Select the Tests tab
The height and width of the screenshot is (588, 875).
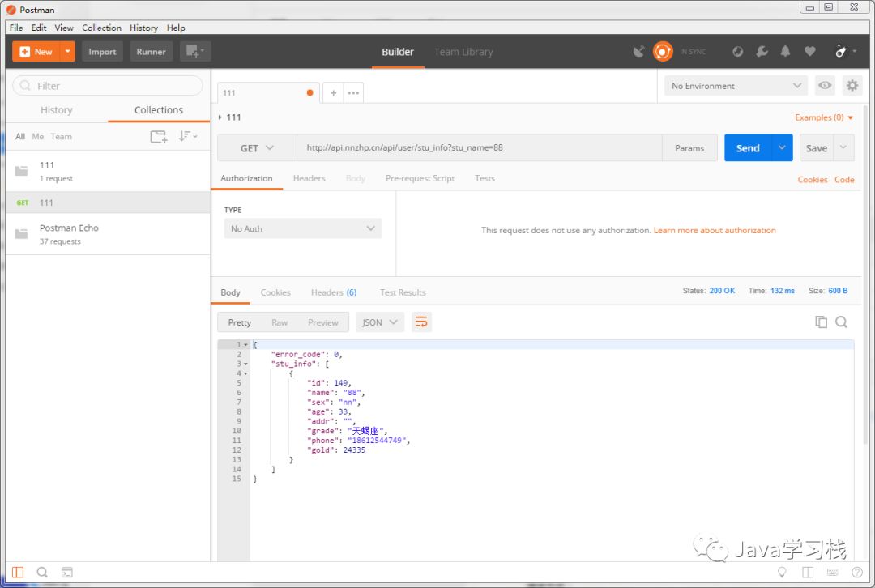pos(484,178)
